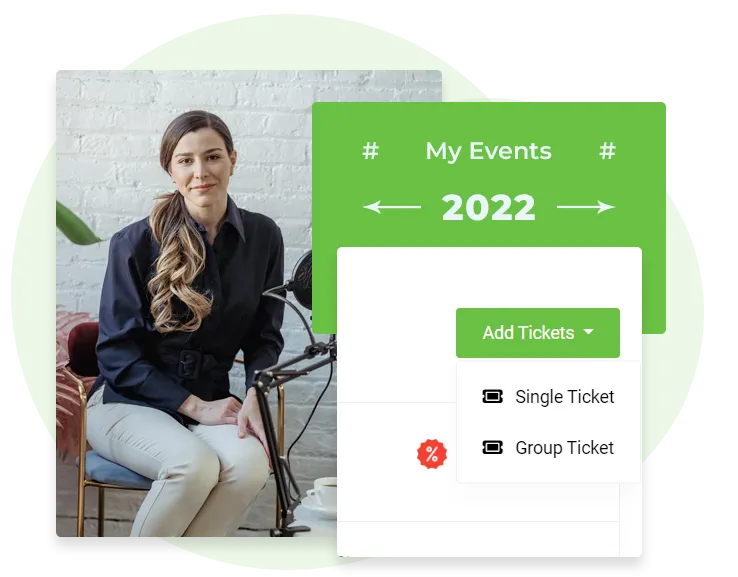Image resolution: width=738 pixels, height=577 pixels.
Task: Advance to next year with right arrow
Action: pyautogui.click(x=586, y=207)
